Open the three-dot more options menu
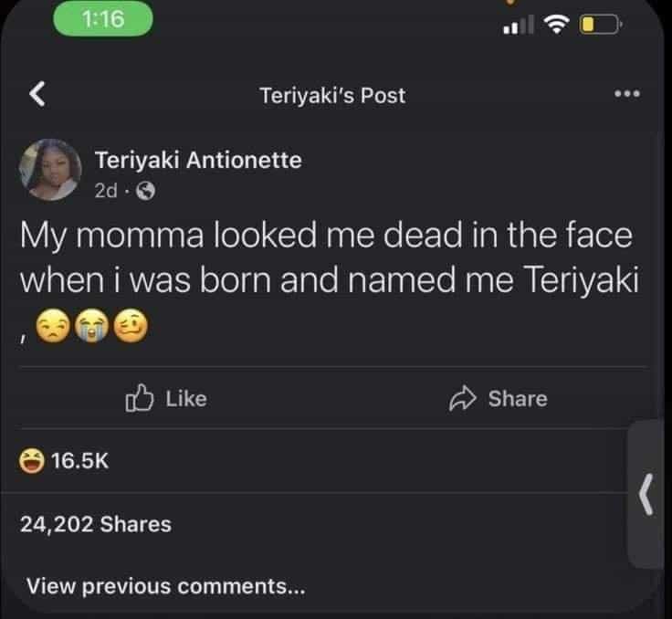 628,94
